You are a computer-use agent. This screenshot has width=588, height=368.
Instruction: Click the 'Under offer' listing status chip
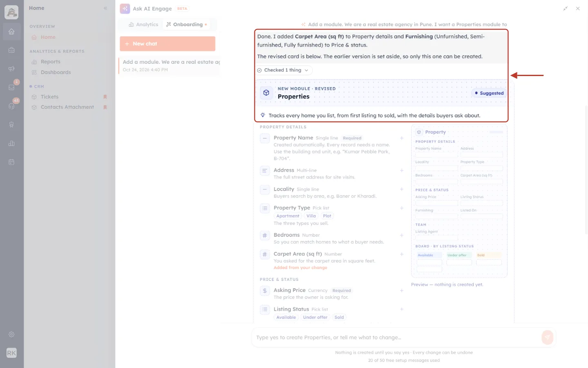[x=315, y=317]
